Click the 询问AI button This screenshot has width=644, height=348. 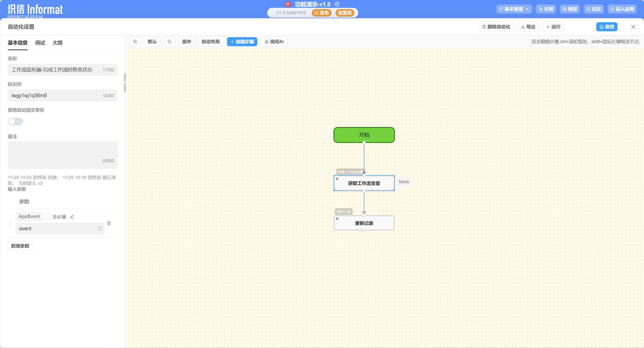[274, 42]
